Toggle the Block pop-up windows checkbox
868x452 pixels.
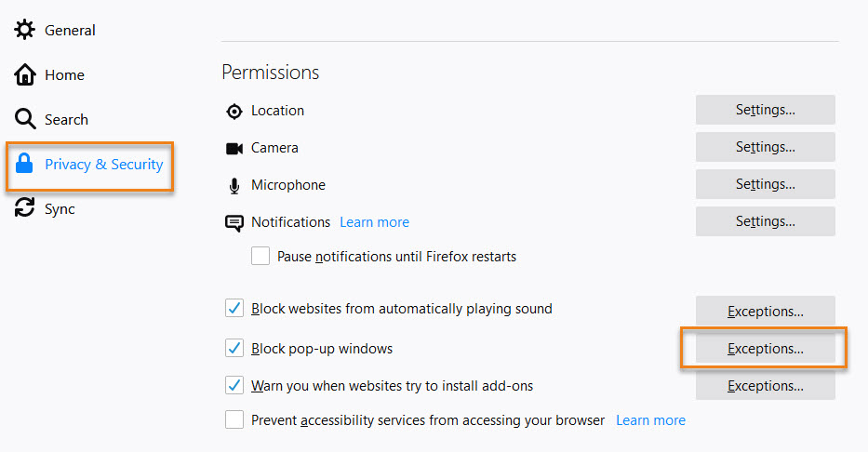coord(234,348)
